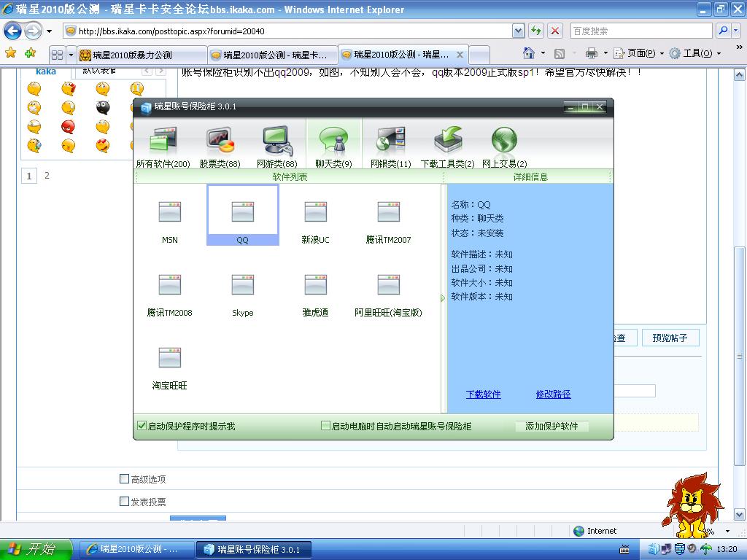This screenshot has height=560, width=747.
Task: Select the MSN software item
Action: pos(169,222)
